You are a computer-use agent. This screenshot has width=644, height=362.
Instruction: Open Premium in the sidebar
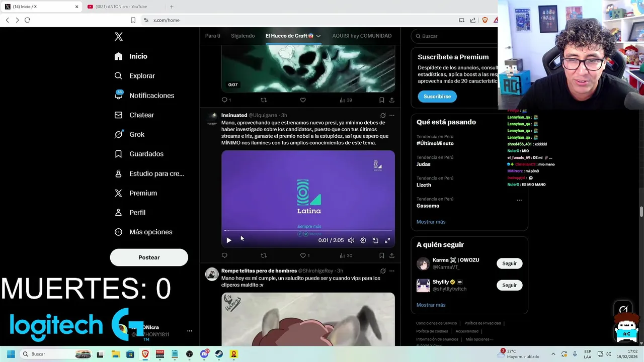tap(136, 193)
